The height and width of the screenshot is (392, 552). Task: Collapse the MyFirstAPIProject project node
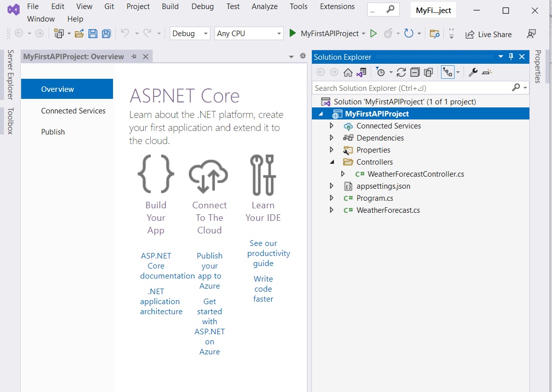coord(321,113)
